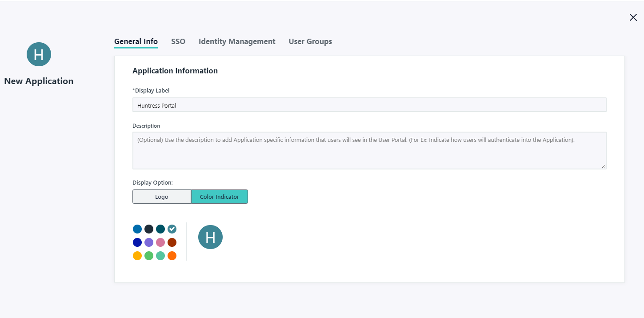644x318 pixels.
Task: Click the "Display Option:" label
Action: tap(152, 182)
